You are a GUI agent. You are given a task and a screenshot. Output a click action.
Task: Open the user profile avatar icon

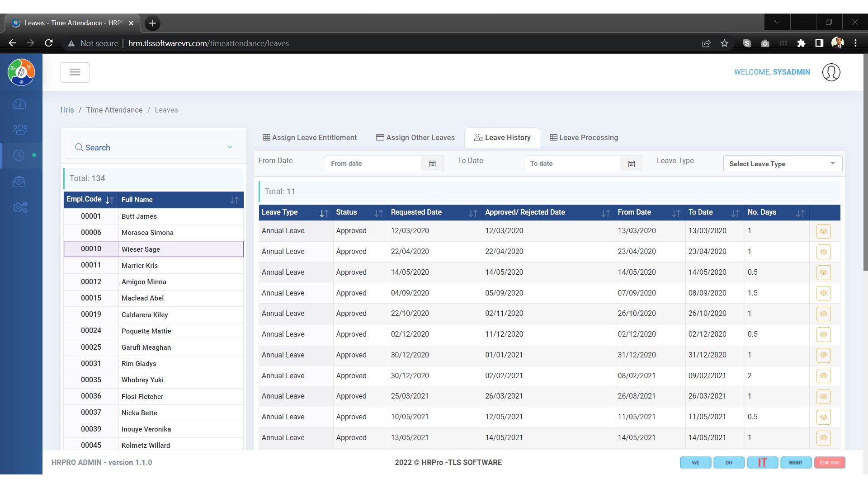pos(831,72)
